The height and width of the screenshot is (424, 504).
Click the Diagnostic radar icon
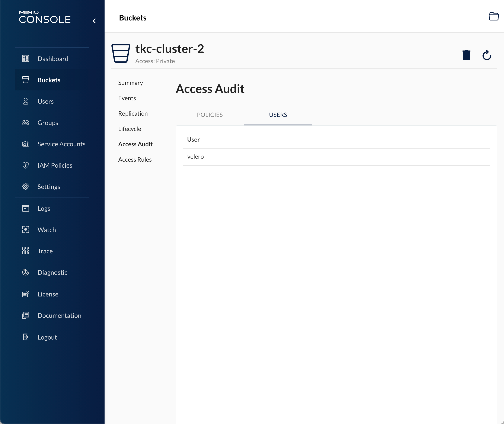pyautogui.click(x=25, y=272)
